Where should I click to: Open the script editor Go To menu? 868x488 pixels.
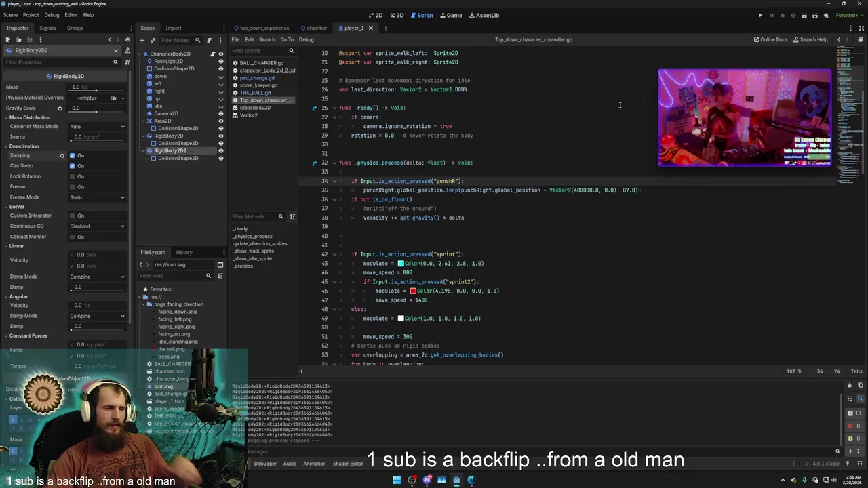(x=287, y=39)
